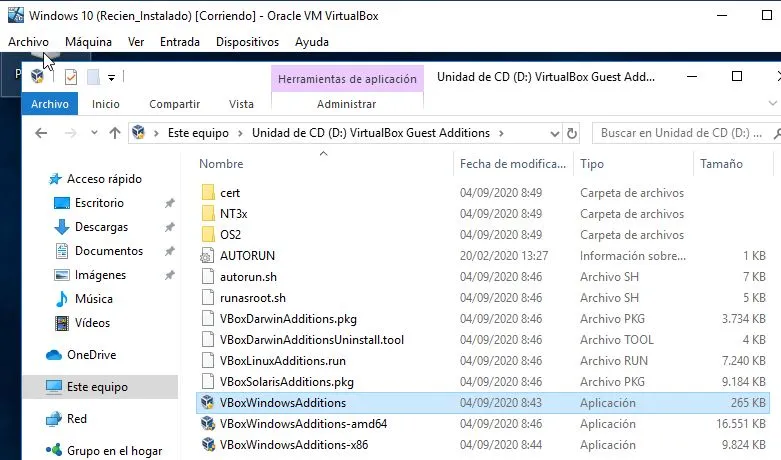Expand the ribbon with the chevron
The width and height of the screenshot is (781, 460).
click(773, 104)
